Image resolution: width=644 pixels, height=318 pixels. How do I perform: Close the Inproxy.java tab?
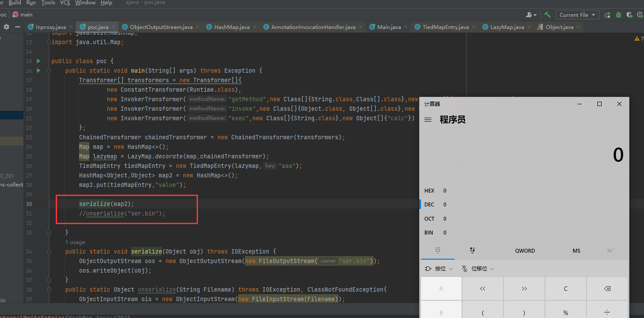pyautogui.click(x=71, y=27)
